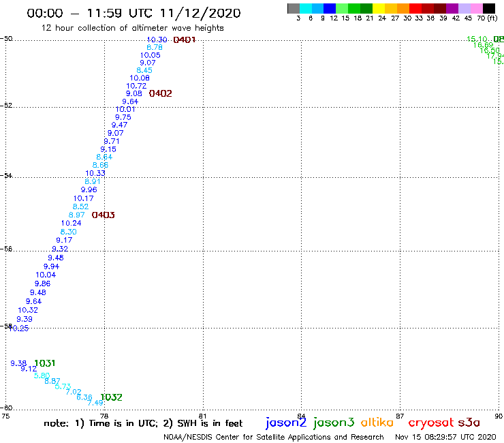Click the 10.01 wave height value
The width and height of the screenshot is (504, 443).
125,109
